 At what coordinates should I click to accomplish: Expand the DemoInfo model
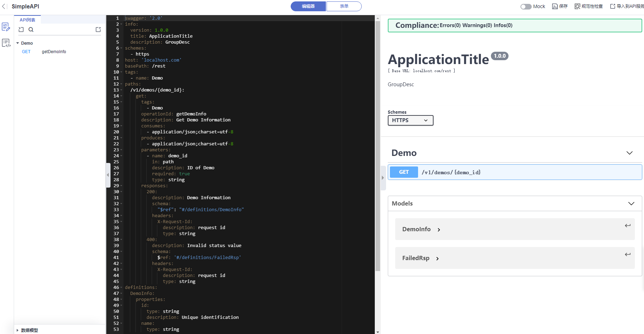pos(439,229)
